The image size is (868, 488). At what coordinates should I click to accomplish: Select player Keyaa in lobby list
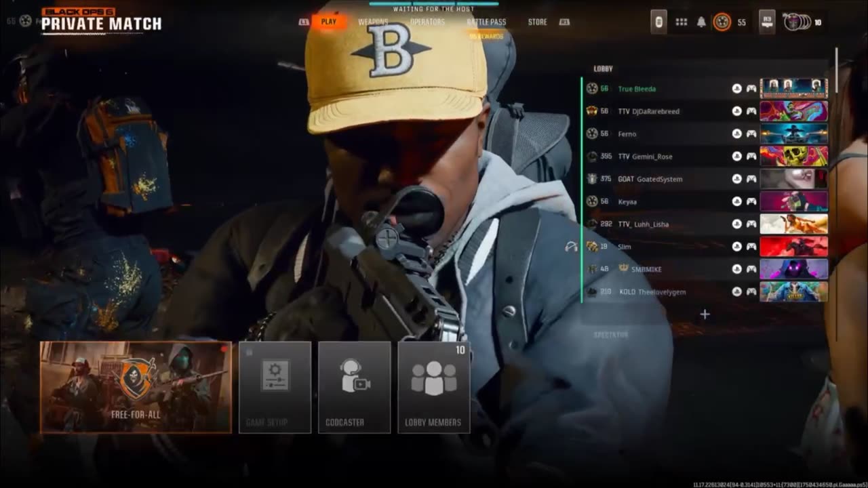(705, 201)
